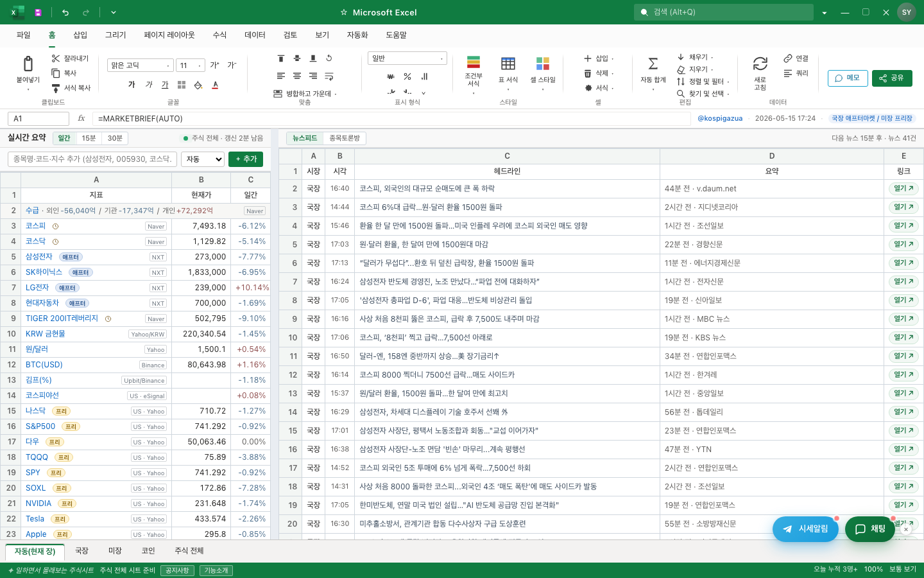
Task: Click the formula bar =MARKETBRIEF(AUTO)
Action: pos(391,119)
